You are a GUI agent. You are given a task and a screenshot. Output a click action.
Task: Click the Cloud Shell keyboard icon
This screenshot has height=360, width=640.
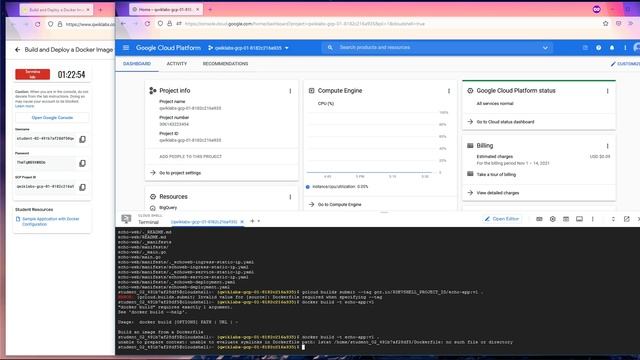[x=539, y=219]
